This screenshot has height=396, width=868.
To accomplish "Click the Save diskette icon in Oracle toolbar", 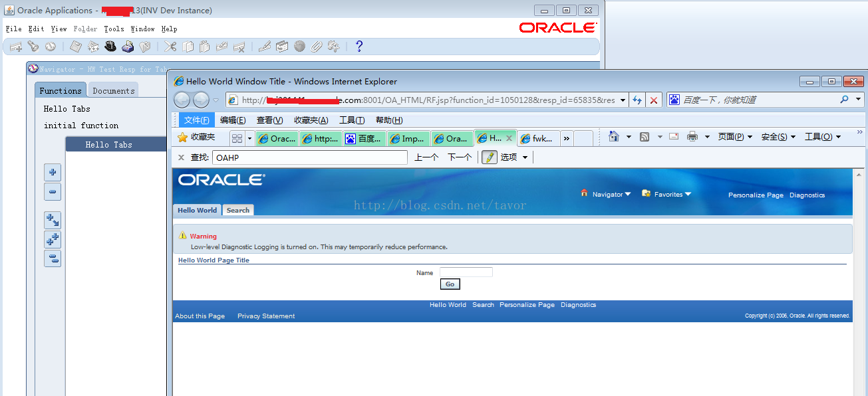I will (x=76, y=47).
